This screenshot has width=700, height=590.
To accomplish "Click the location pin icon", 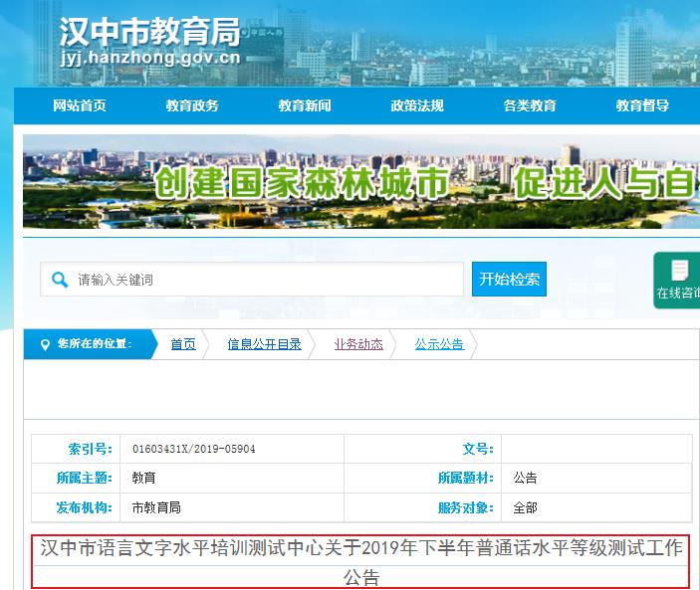I will [44, 344].
